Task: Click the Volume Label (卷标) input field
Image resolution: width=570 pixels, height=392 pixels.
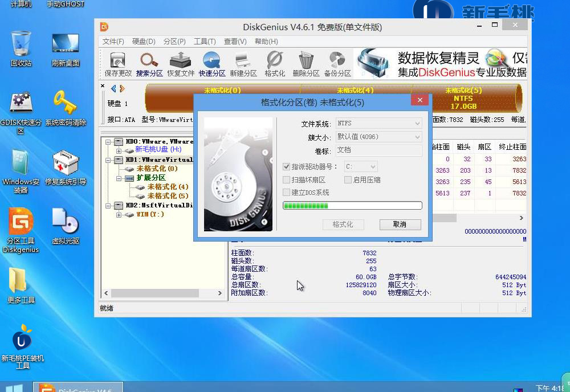Action: tap(378, 150)
